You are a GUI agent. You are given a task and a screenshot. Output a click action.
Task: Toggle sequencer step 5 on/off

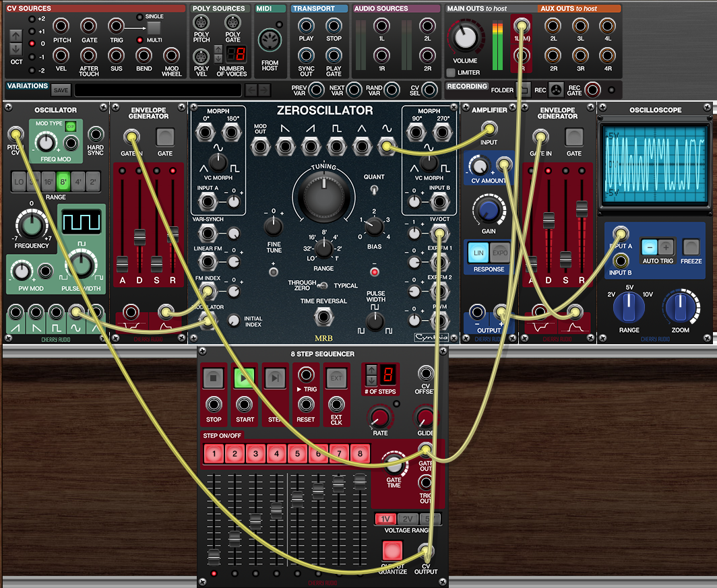point(297,454)
